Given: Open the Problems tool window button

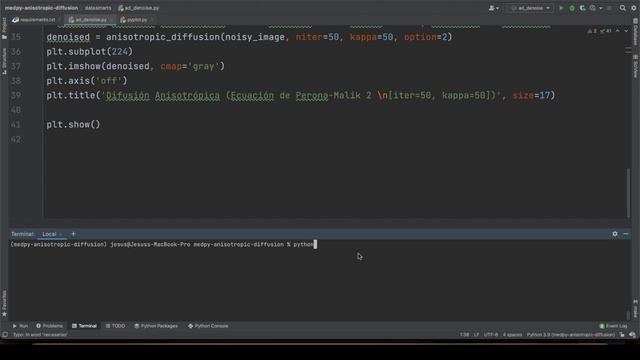Looking at the screenshot, I should [49, 326].
